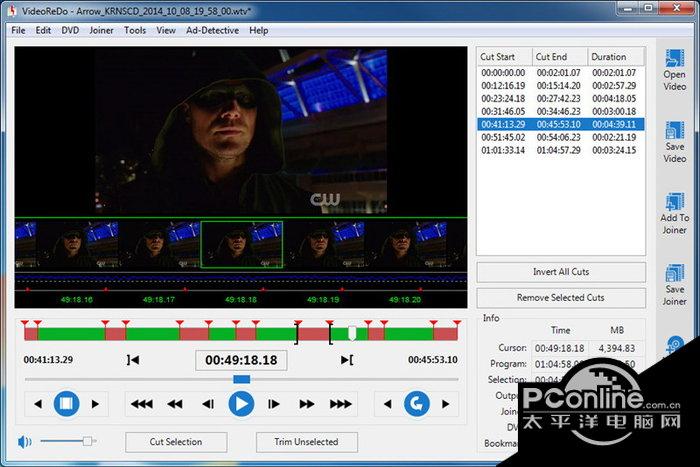Open the Tools menu

coord(135,30)
